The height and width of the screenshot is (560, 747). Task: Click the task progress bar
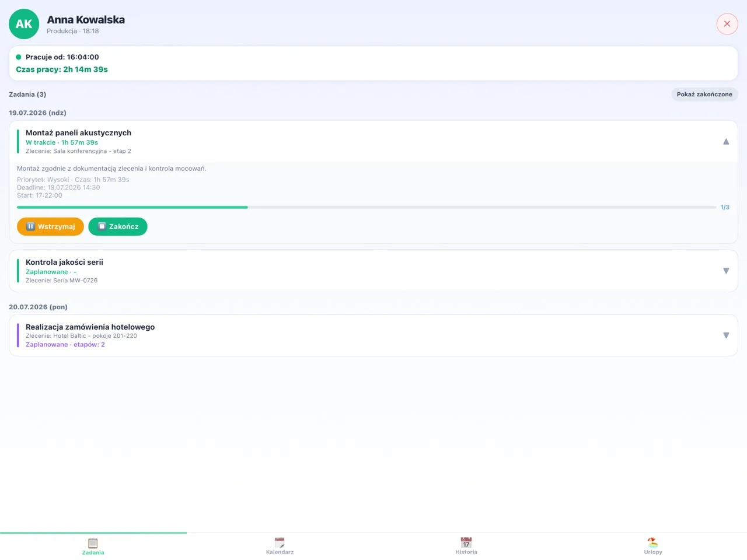click(366, 207)
